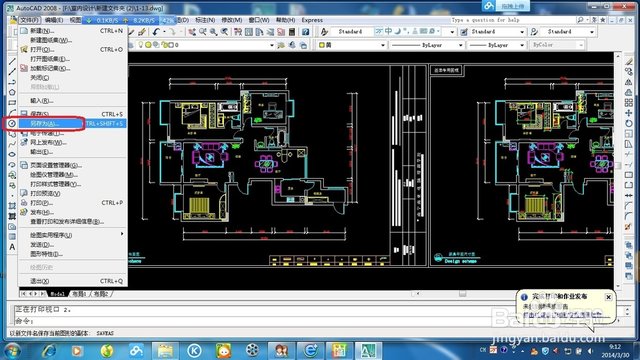The width and height of the screenshot is (640, 360).
Task: Select the Mirror modify tool
Action: click(629, 82)
